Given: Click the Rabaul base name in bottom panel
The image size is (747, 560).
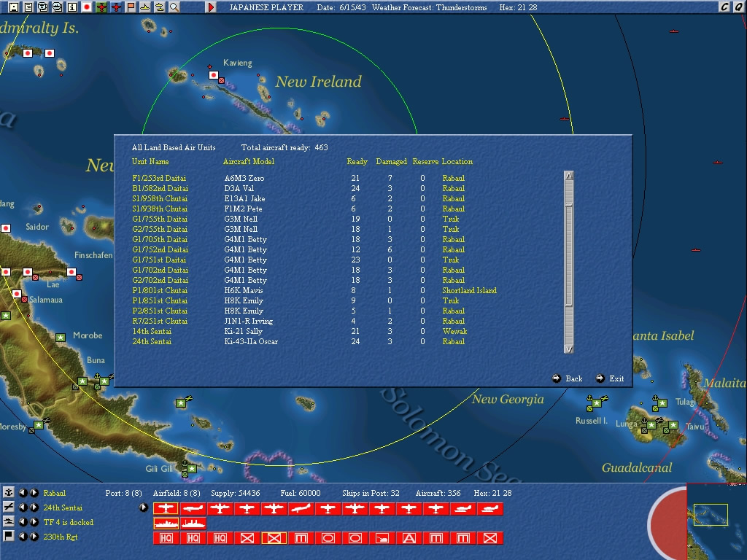Looking at the screenshot, I should coord(54,493).
